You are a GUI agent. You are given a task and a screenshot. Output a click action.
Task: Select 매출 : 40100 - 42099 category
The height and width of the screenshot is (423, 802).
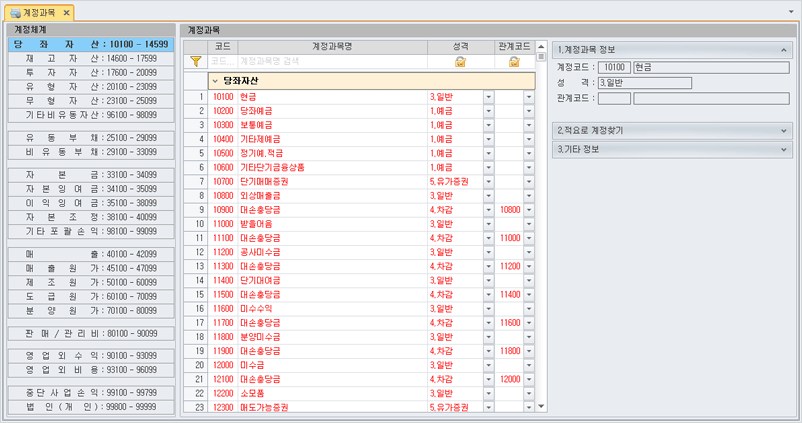91,254
